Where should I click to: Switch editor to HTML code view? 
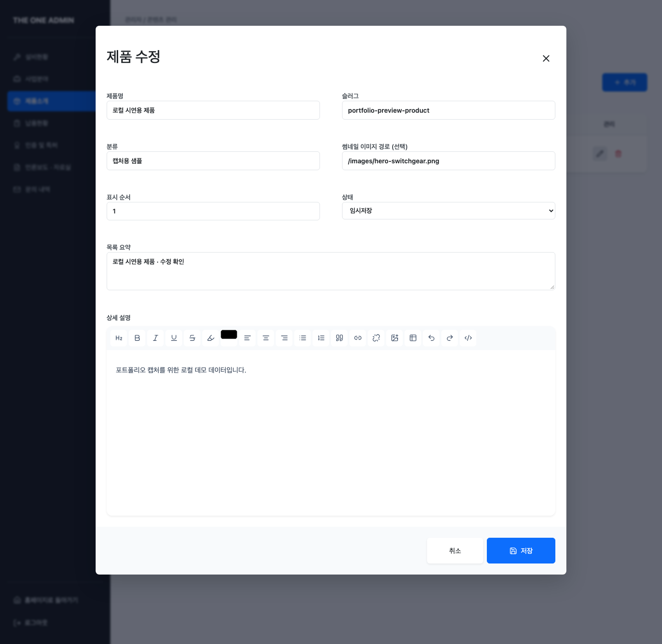[468, 338]
